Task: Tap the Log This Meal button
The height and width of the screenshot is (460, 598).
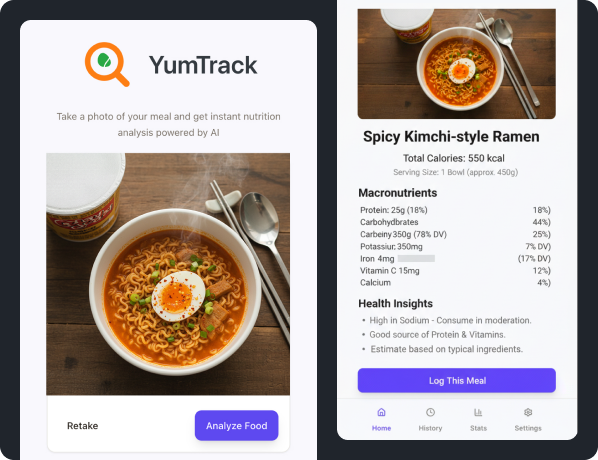Action: pyautogui.click(x=457, y=380)
